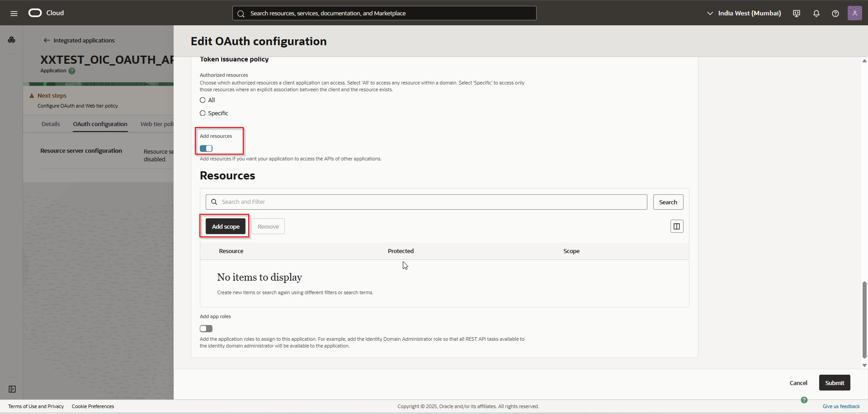Open the help menu in the top bar
Image resolution: width=868 pixels, height=414 pixels.
coord(835,13)
